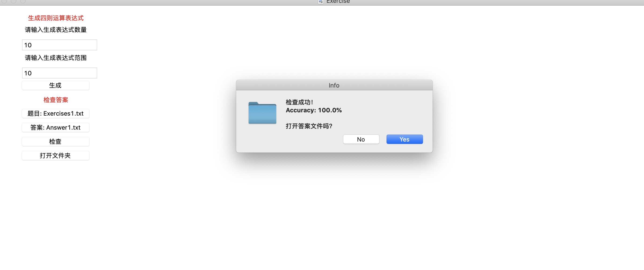Screen dimensions: 644x270
Task: Choose No in the Info dialog
Action: pos(361,139)
